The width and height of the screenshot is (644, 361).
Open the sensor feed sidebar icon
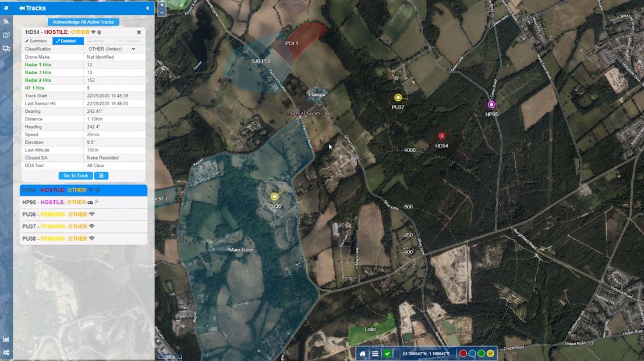coord(6,22)
